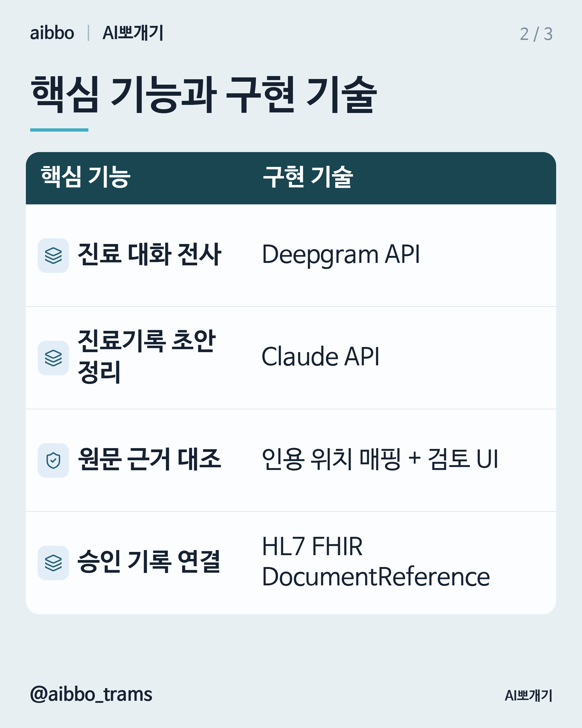Select the HL7 FHIR DocumentReference cell
This screenshot has height=728, width=582.
tap(376, 562)
